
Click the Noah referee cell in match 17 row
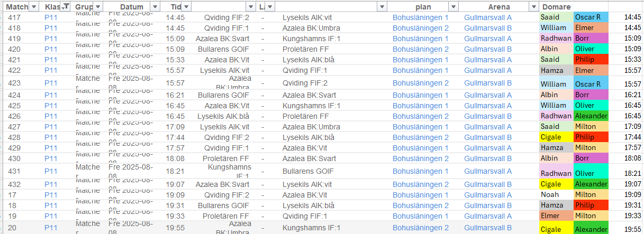pos(556,195)
